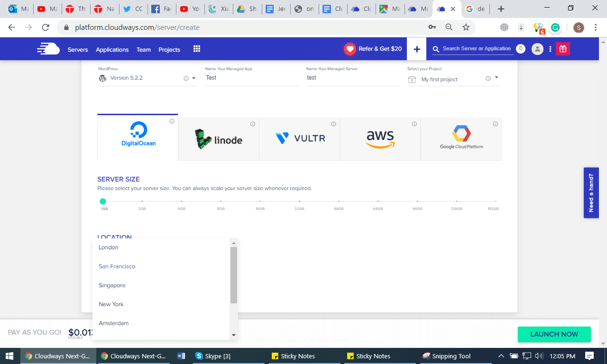Choose Linode provider tab
The image size is (607, 364).
219,139
